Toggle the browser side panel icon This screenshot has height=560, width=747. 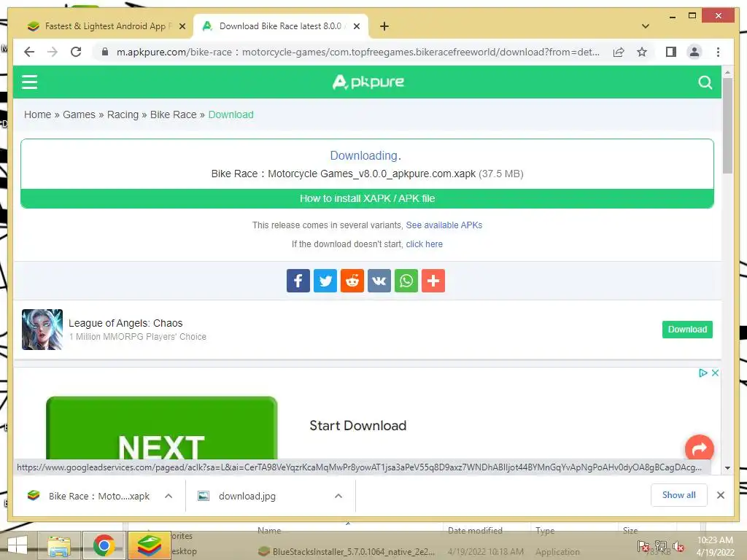click(x=671, y=52)
